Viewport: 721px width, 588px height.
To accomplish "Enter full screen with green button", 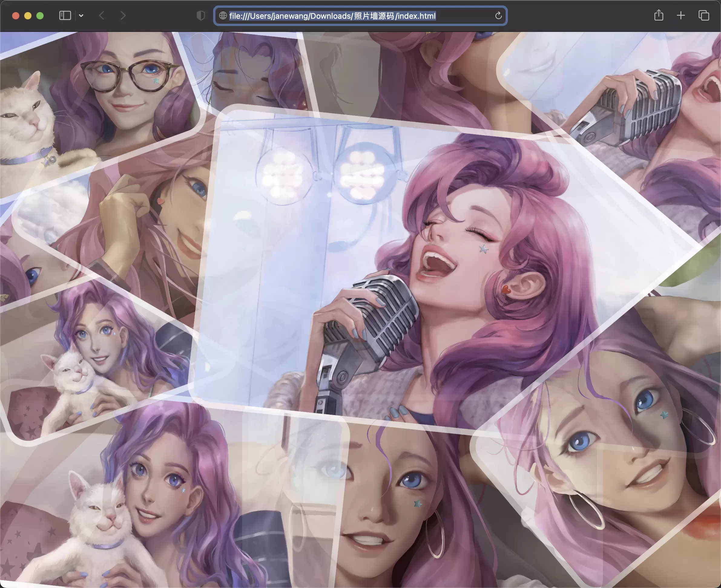I will click(x=40, y=16).
